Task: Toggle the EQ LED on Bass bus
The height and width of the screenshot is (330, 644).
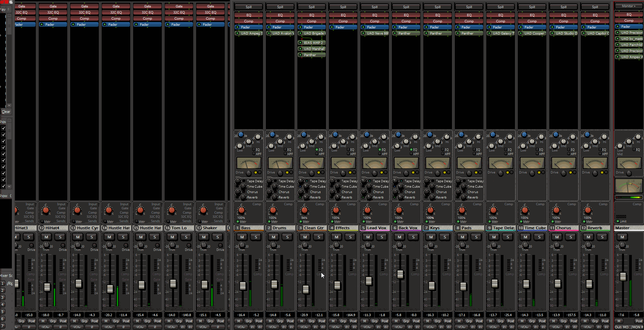Action: (254, 149)
